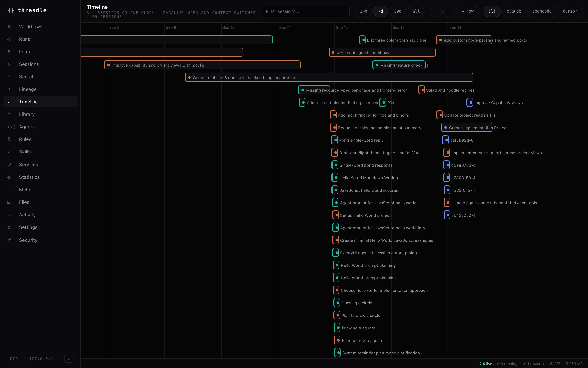Filter sessions to cursor only
Image resolution: width=588 pixels, height=368 pixels.
tap(570, 11)
